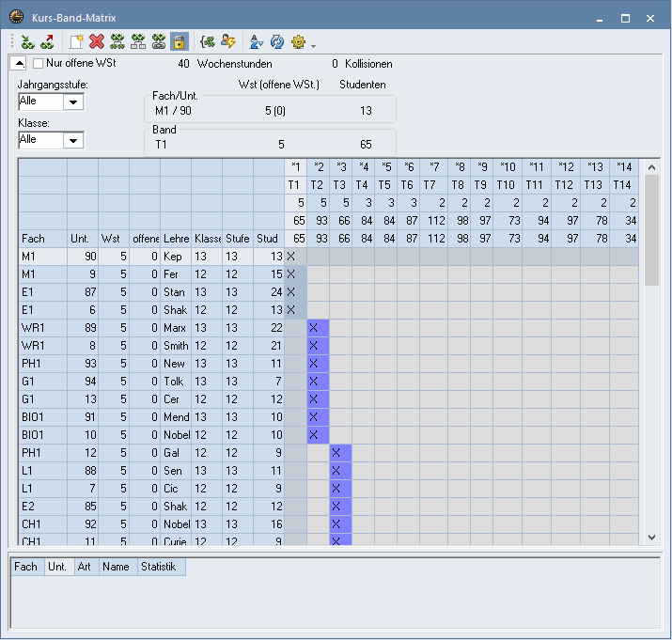Select teacher cell Fer in M1 row
The image size is (672, 640).
(x=176, y=274)
